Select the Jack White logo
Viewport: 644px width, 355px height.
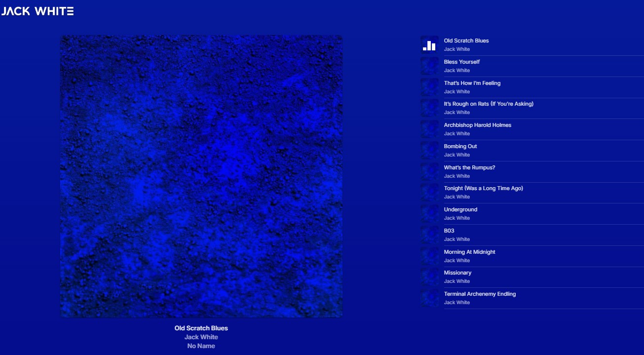point(37,11)
